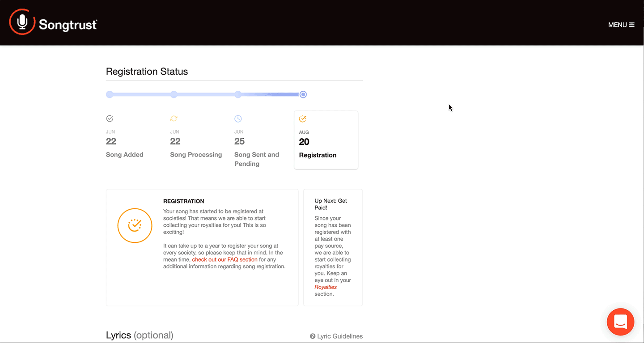Open the Lyric Guidelines link
Image resolution: width=644 pixels, height=343 pixels.
340,336
